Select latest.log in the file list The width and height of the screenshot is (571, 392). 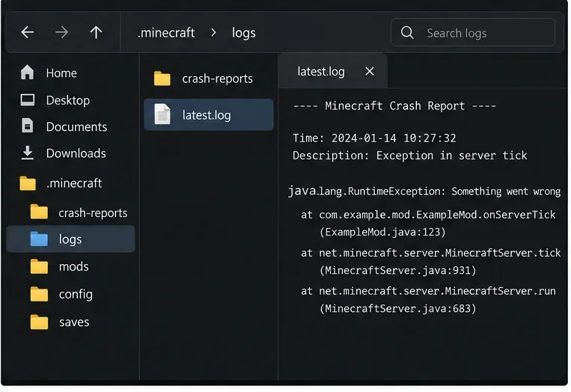(209, 114)
